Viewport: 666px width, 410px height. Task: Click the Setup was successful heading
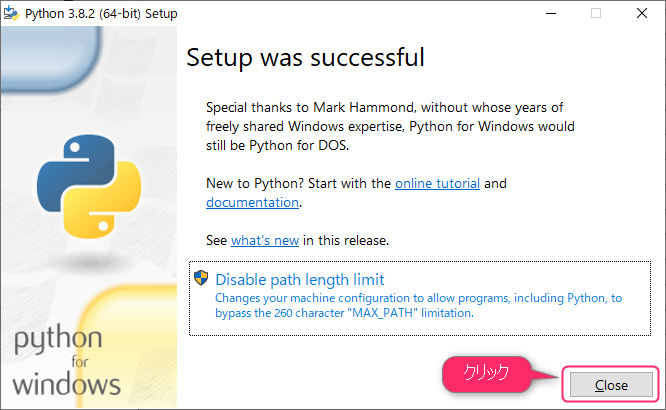[x=305, y=57]
